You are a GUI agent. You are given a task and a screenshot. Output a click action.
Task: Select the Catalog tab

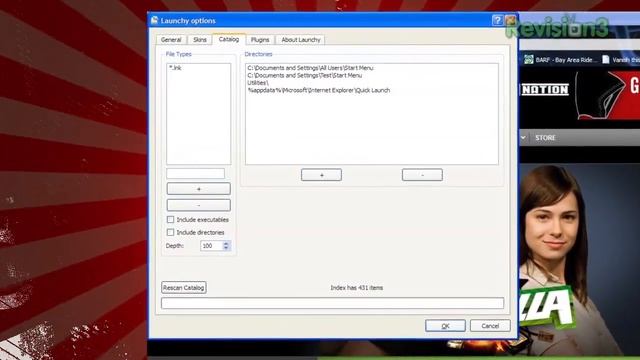[x=229, y=39]
